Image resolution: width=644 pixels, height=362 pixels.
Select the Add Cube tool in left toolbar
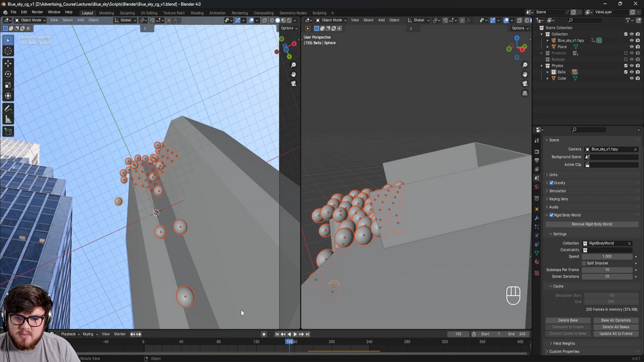point(8,131)
